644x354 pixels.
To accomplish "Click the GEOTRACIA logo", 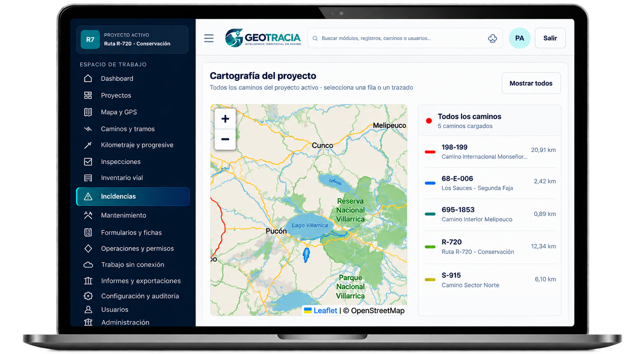I will [x=263, y=38].
